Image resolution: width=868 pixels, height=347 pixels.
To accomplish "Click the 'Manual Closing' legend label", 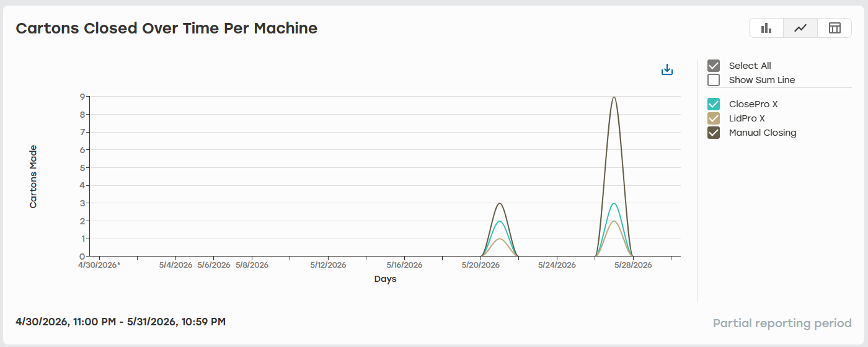I will pyautogui.click(x=763, y=133).
